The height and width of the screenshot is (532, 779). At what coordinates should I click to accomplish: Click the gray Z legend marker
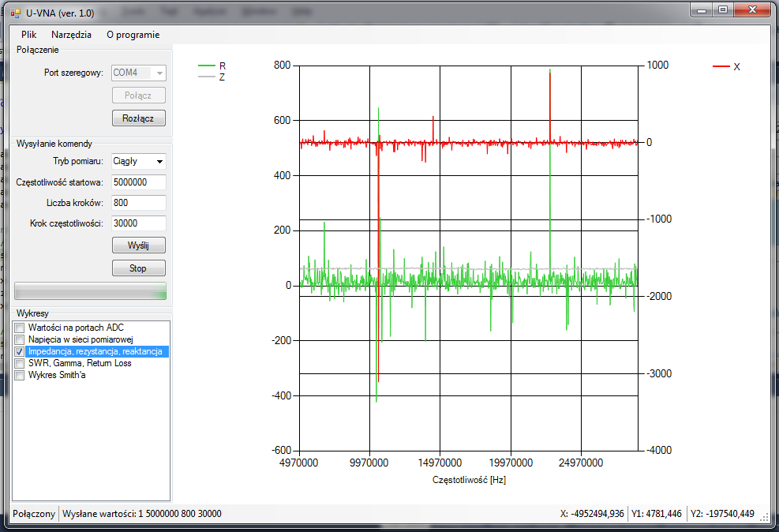pos(206,77)
